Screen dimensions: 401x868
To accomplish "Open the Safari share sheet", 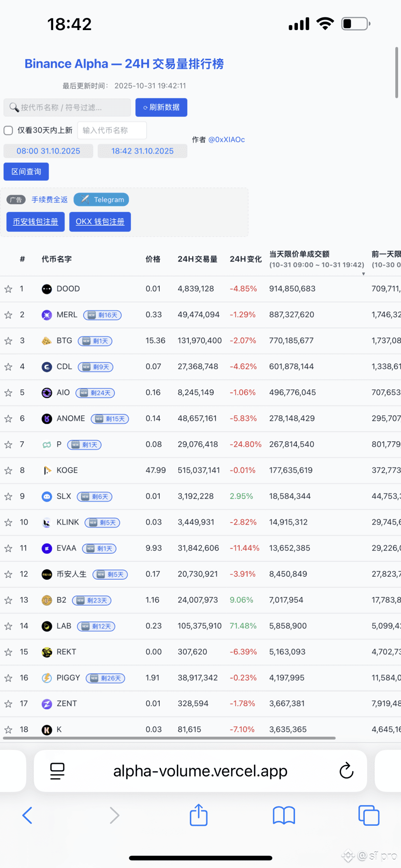I will 199,814.
